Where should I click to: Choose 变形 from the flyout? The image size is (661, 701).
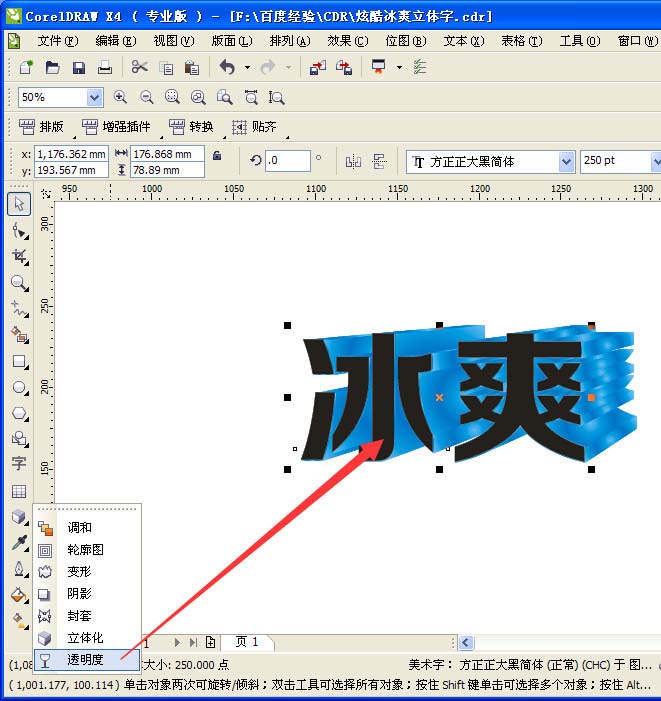point(87,571)
